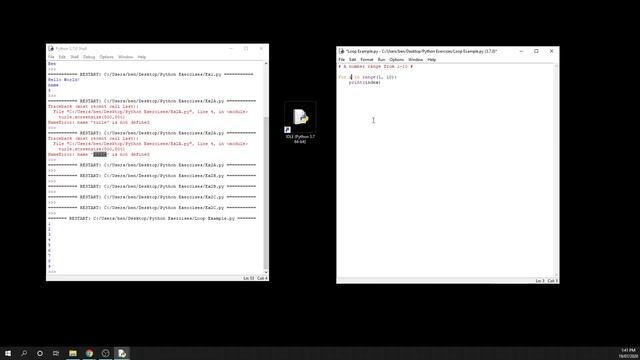Viewport: 640px width, 360px height.
Task: Click the highlighted word in the second NameError
Action: click(100, 155)
